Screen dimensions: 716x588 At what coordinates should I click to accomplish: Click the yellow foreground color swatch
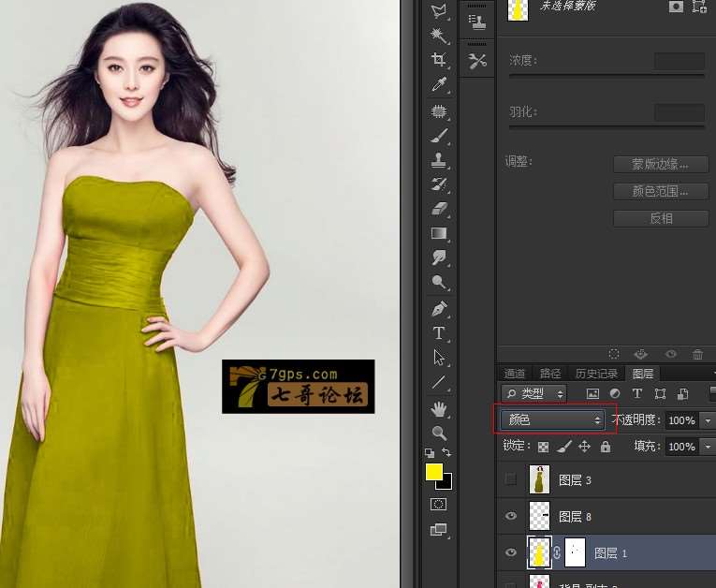[434, 472]
